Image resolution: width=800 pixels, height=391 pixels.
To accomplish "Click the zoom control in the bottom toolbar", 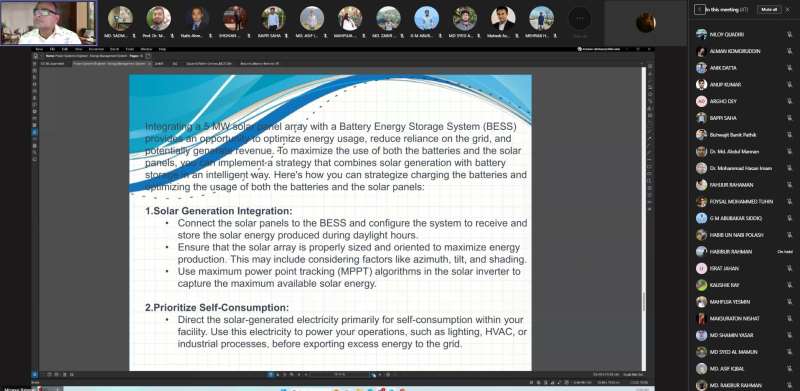I will click(339, 375).
